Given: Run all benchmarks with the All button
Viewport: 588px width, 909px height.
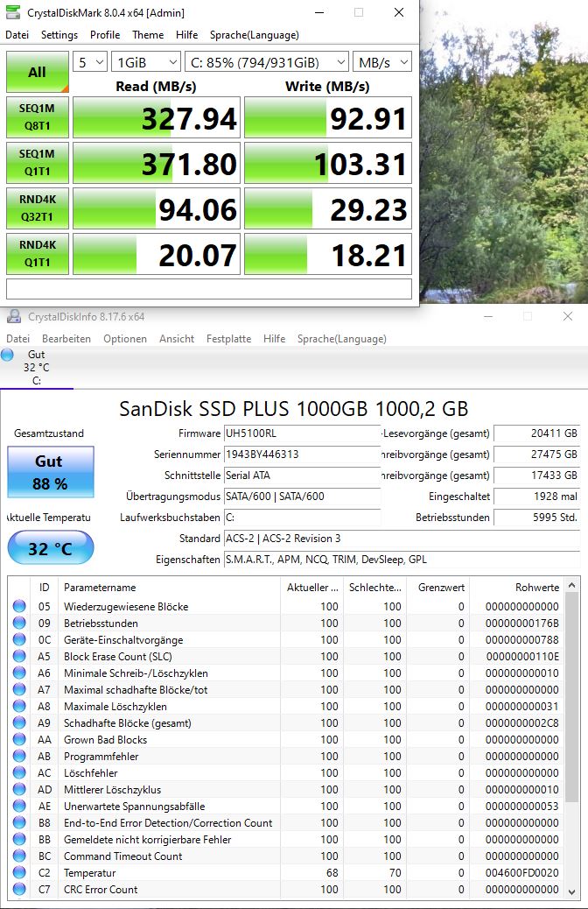Looking at the screenshot, I should pos(37,72).
